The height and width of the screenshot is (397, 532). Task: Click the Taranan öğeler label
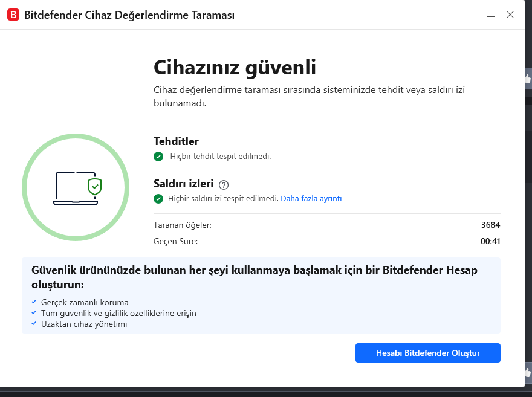183,225
